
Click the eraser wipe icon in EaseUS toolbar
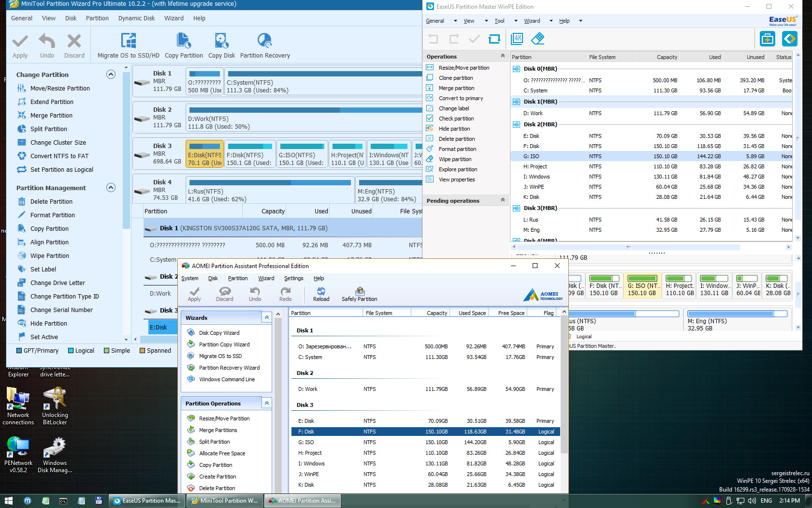[537, 39]
